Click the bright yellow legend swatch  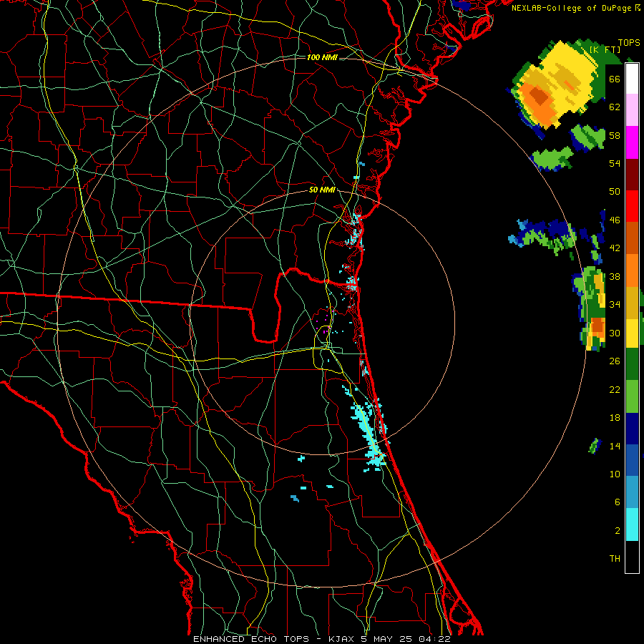[x=632, y=333]
